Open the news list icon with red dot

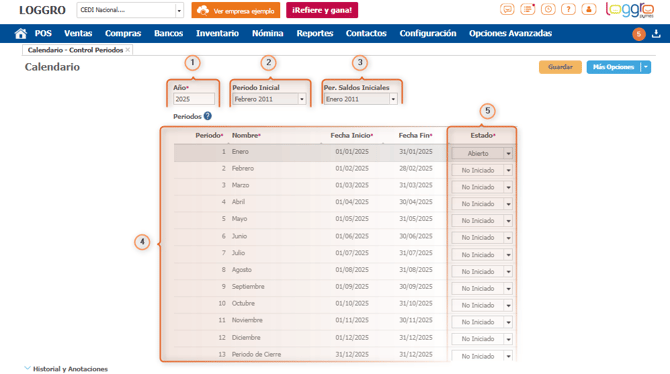pos(528,9)
